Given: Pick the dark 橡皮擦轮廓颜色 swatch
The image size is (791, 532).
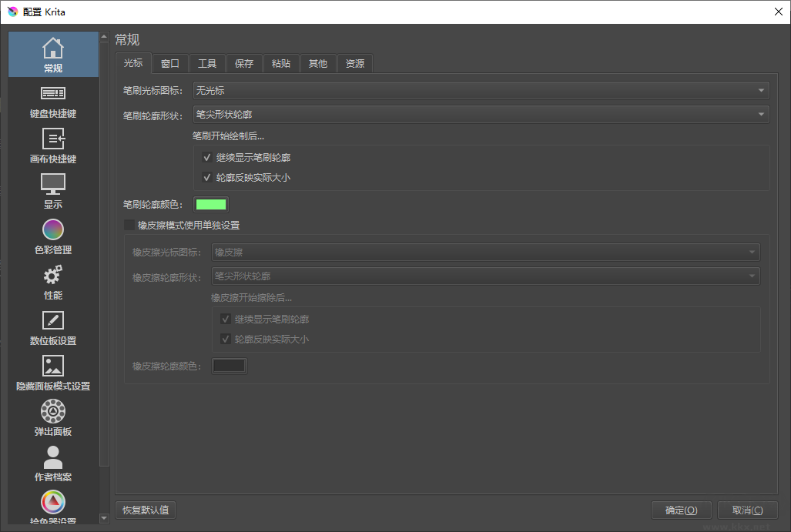Looking at the screenshot, I should pos(230,366).
